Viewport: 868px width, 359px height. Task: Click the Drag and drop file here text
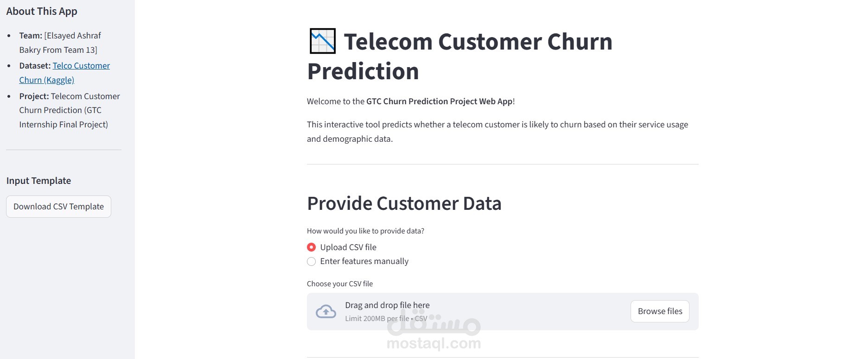[387, 305]
